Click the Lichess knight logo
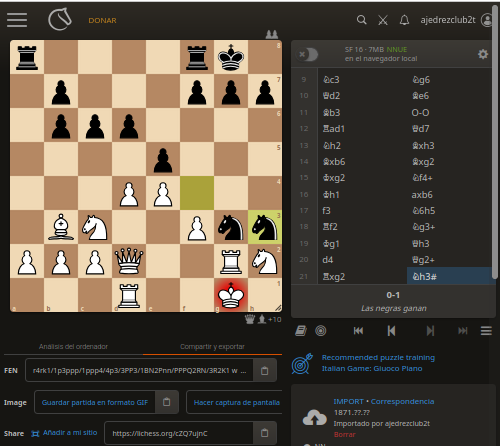This screenshot has height=446, width=500. click(60, 19)
